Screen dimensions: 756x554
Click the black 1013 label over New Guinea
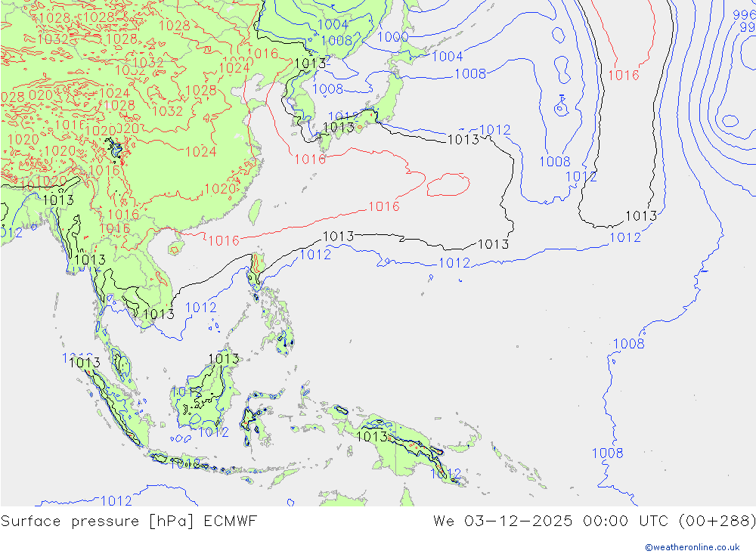[x=371, y=436]
